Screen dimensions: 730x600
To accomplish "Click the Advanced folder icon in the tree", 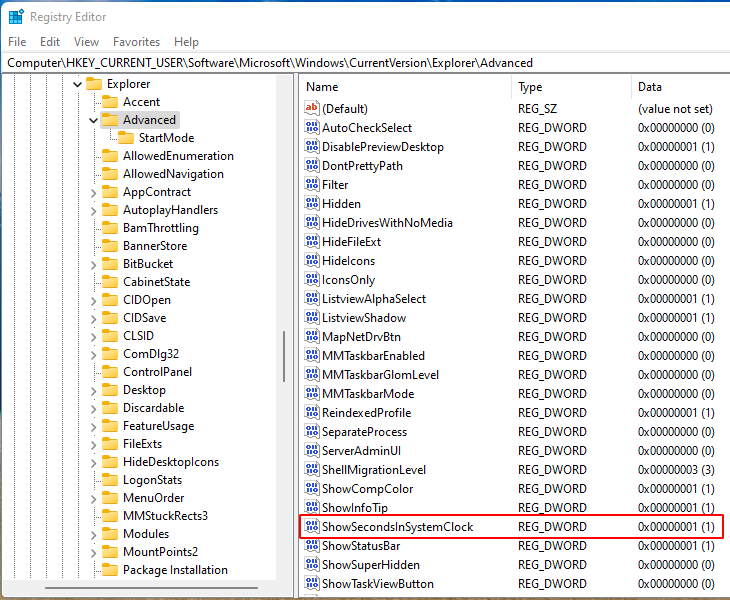I will [110, 120].
